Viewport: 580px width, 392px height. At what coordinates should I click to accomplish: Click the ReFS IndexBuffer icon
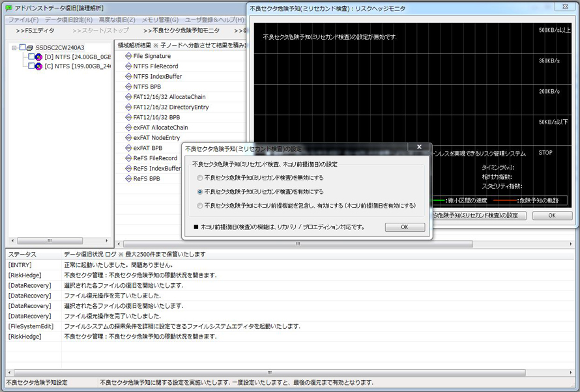click(x=128, y=169)
